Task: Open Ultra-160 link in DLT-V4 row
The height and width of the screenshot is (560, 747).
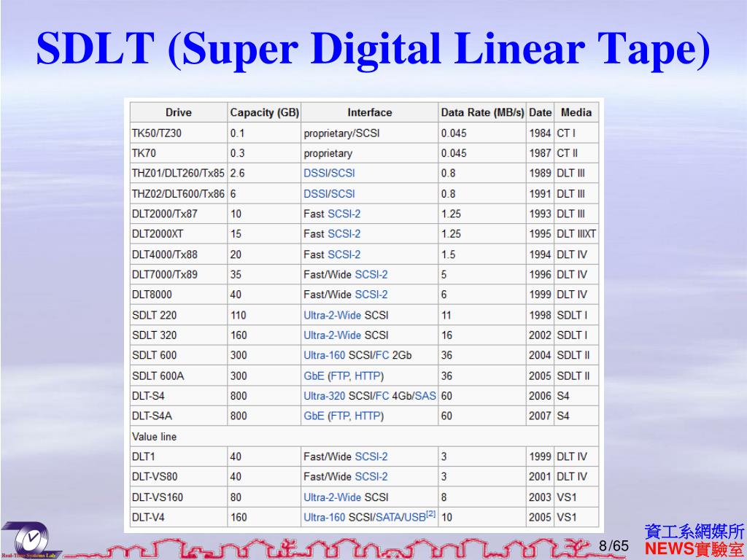Action: pyautogui.click(x=325, y=517)
